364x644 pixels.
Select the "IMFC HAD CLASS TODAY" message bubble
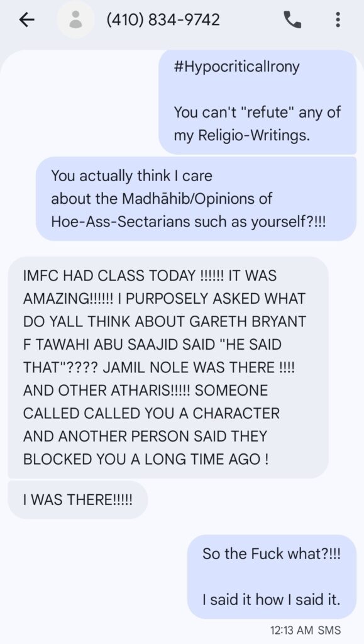[168, 367]
